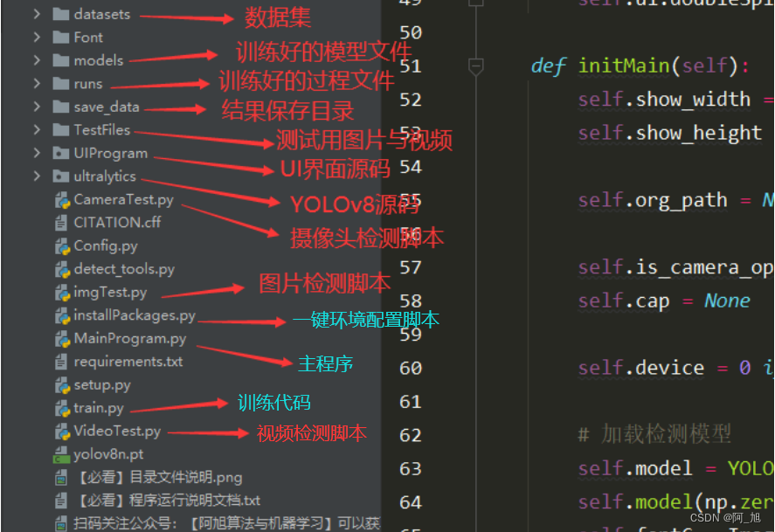Click the Font folder icon
The image size is (775, 532).
coord(63,37)
